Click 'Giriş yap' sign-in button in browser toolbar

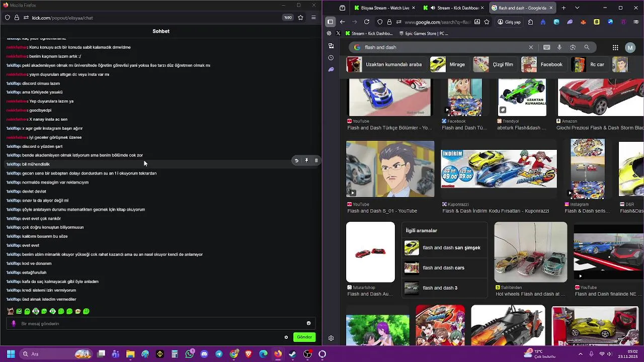point(509,22)
